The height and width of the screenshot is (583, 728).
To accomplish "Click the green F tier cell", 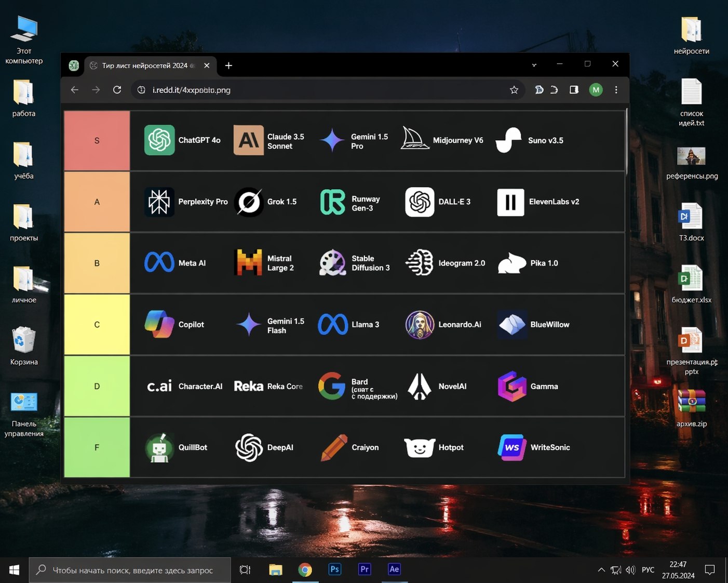I will 97,447.
